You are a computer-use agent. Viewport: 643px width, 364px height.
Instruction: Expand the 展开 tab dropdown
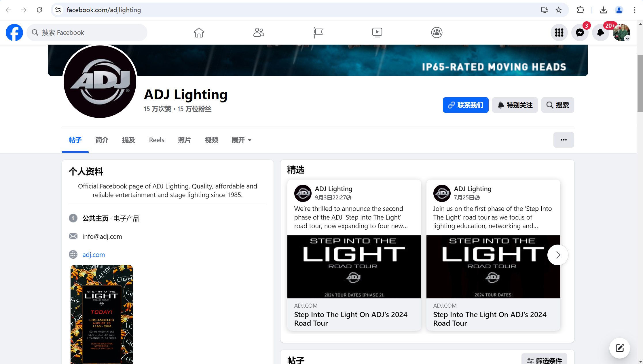tap(242, 140)
